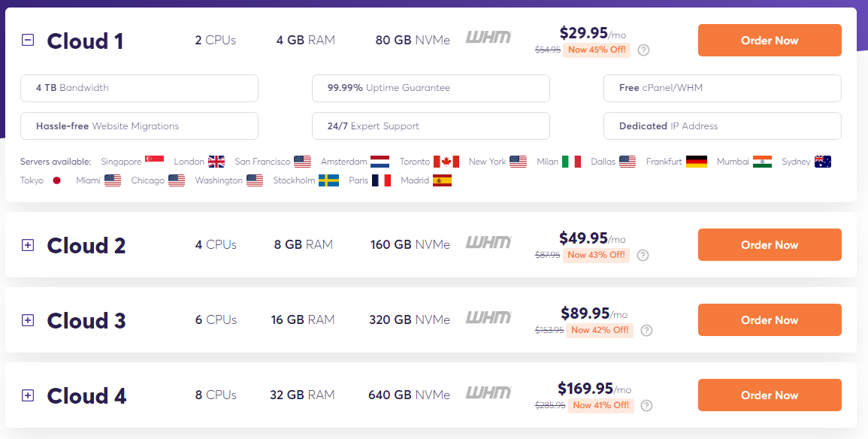Expand the Cloud 4 plan details
This screenshot has height=439, width=868.
(x=28, y=395)
